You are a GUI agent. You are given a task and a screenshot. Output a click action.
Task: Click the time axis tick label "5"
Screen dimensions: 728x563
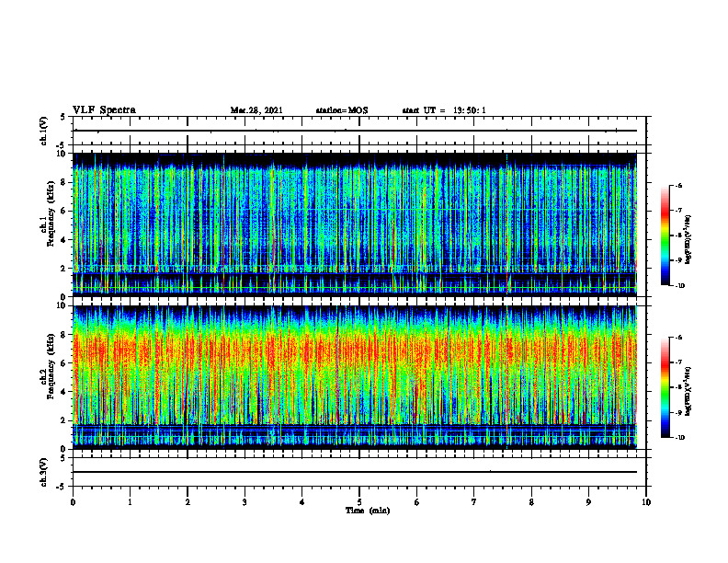click(x=359, y=502)
